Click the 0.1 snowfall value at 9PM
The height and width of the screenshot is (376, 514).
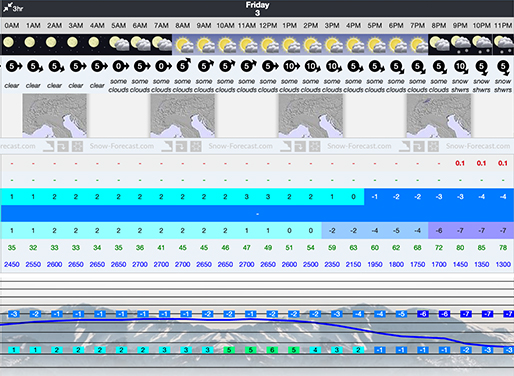(x=460, y=163)
